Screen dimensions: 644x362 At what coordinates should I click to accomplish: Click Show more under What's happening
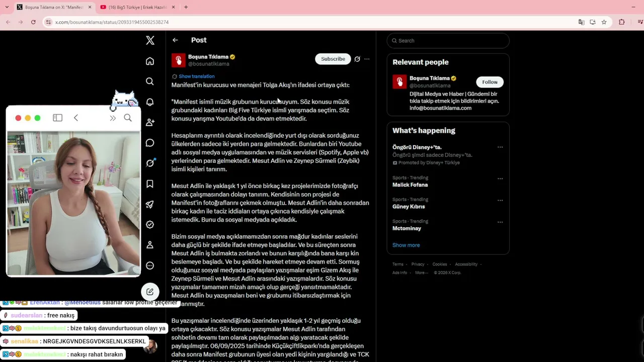point(406,245)
